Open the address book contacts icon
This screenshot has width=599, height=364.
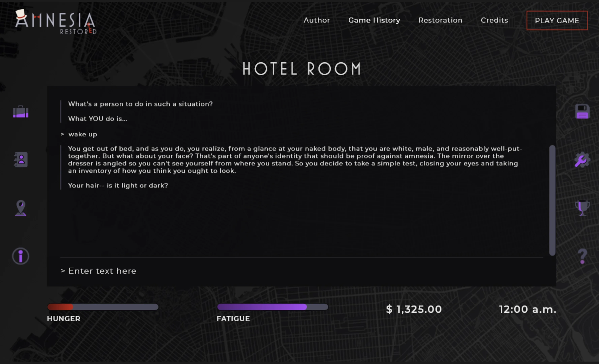point(21,160)
